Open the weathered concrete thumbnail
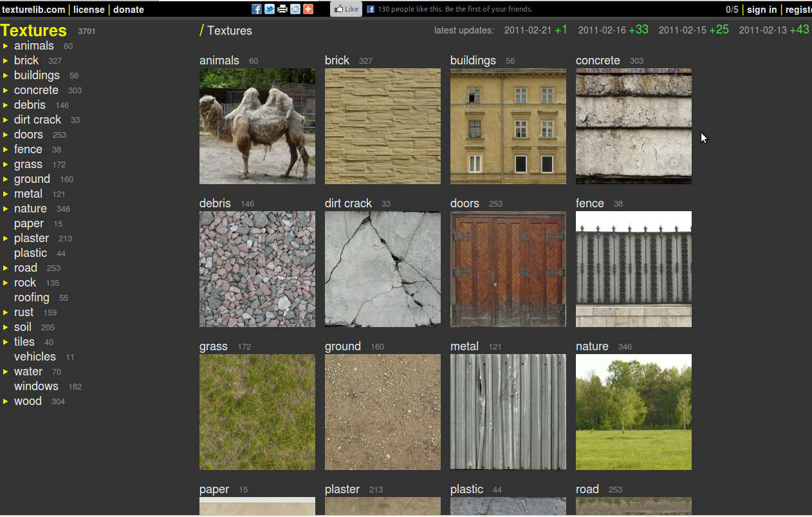Screen dimensions: 812x517 click(x=634, y=126)
